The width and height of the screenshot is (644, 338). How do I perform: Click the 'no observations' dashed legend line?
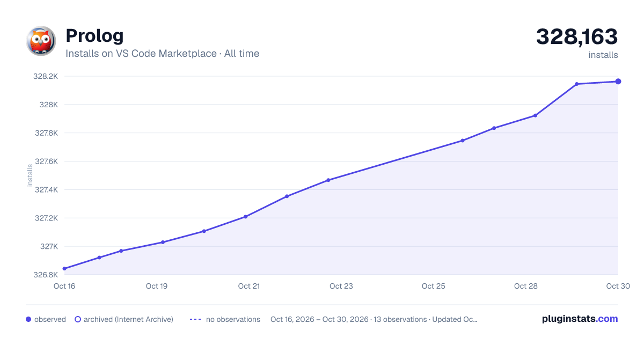tap(195, 319)
